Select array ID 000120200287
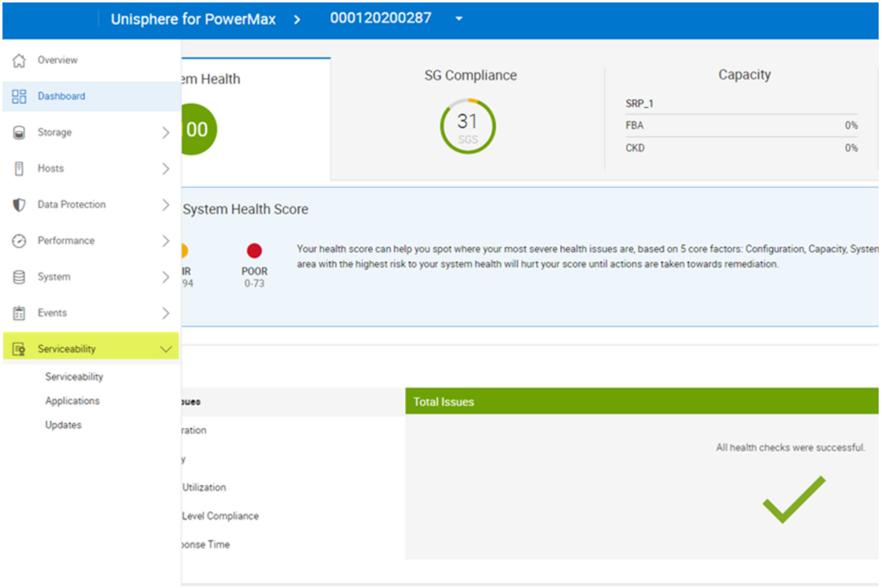The height and width of the screenshot is (588, 882). pos(381,18)
